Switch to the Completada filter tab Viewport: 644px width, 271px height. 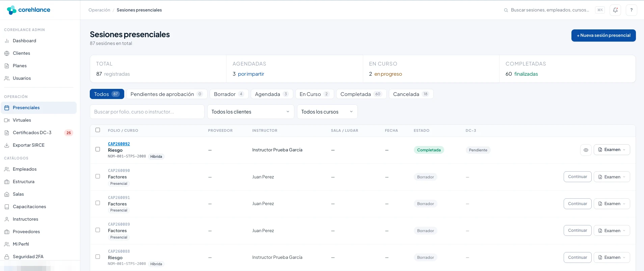coord(361,94)
